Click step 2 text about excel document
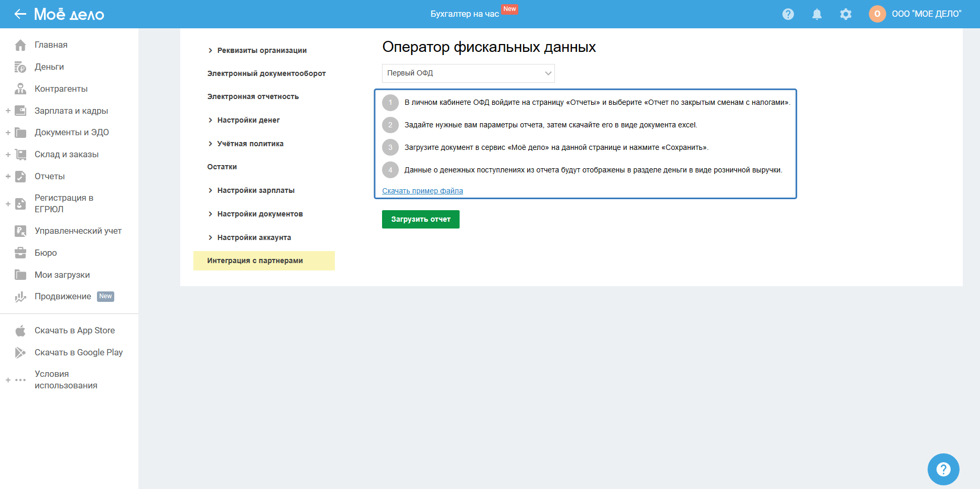This screenshot has height=489, width=980. 551,125
